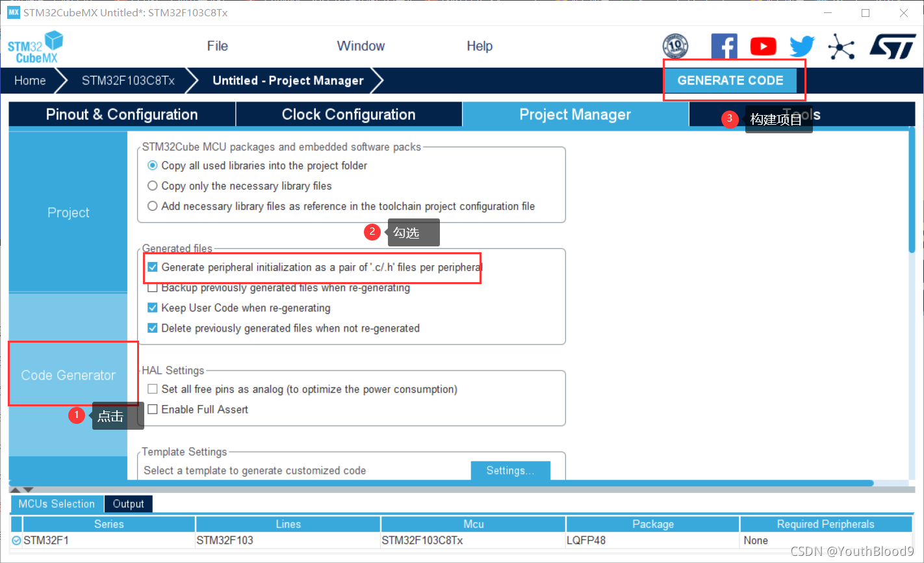Select Copy only necessary library files
This screenshot has width=924, height=563.
153,186
